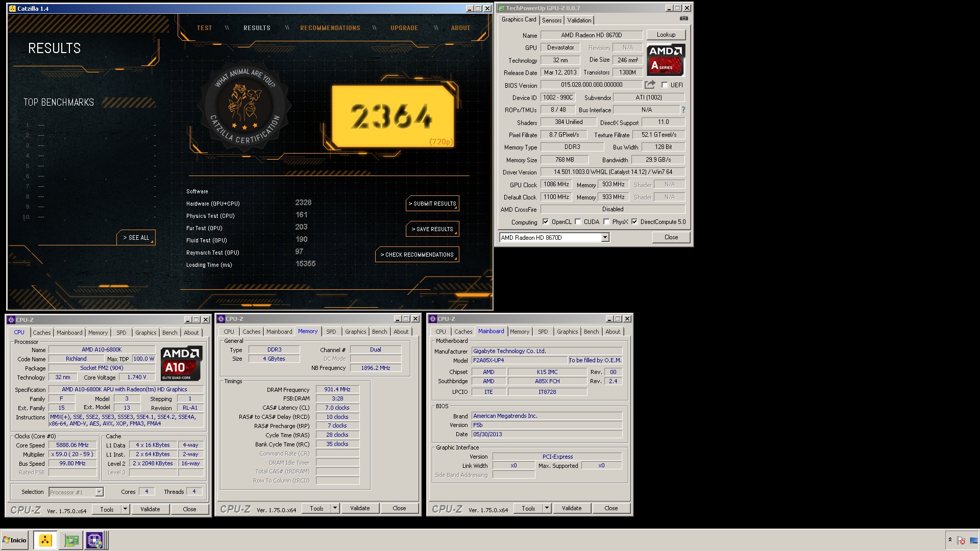Screen dimensions: 980x551
Task: Toggle the UEFI checkbox
Action: pos(665,85)
